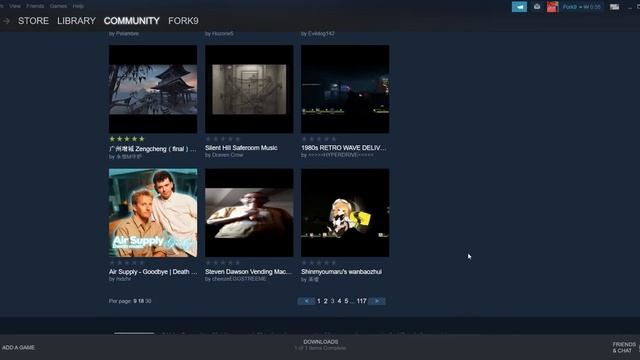The width and height of the screenshot is (640, 360).
Task: Open the STORE tab
Action: (33, 21)
